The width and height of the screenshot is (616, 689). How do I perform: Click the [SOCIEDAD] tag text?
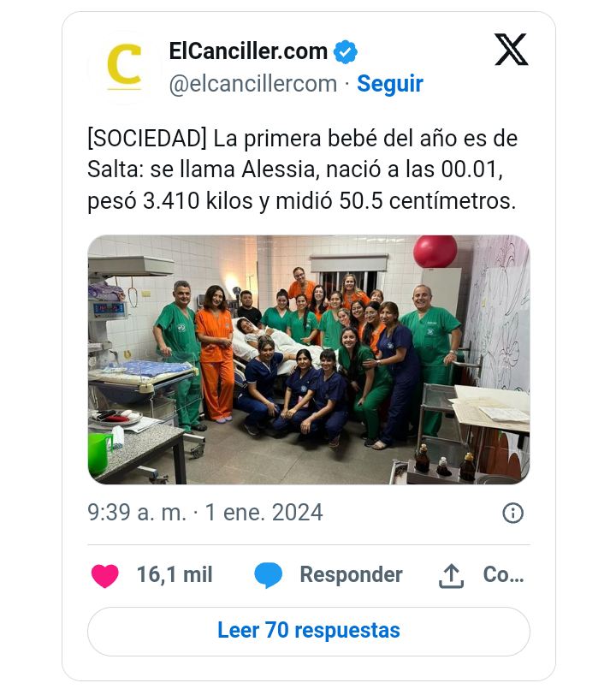147,139
